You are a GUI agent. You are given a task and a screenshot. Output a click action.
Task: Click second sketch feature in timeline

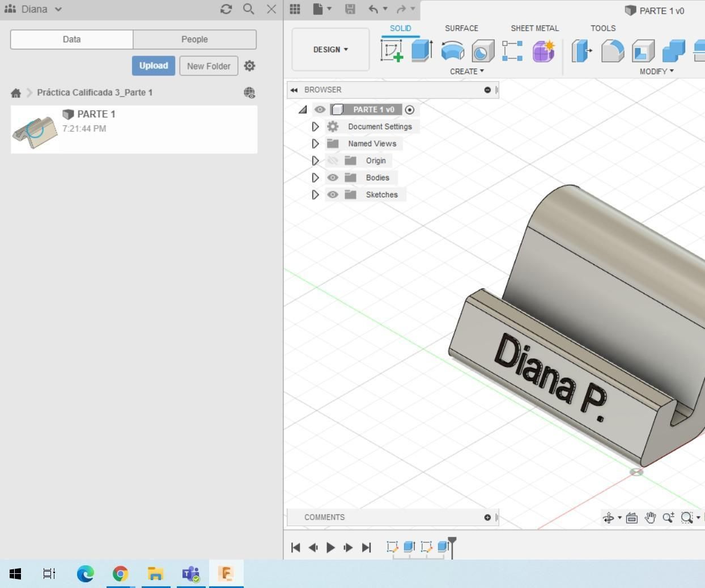[427, 547]
